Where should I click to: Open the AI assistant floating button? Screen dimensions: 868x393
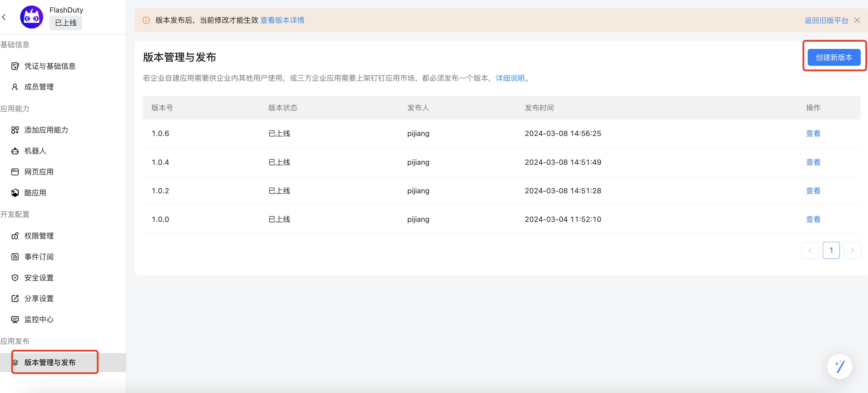(840, 367)
